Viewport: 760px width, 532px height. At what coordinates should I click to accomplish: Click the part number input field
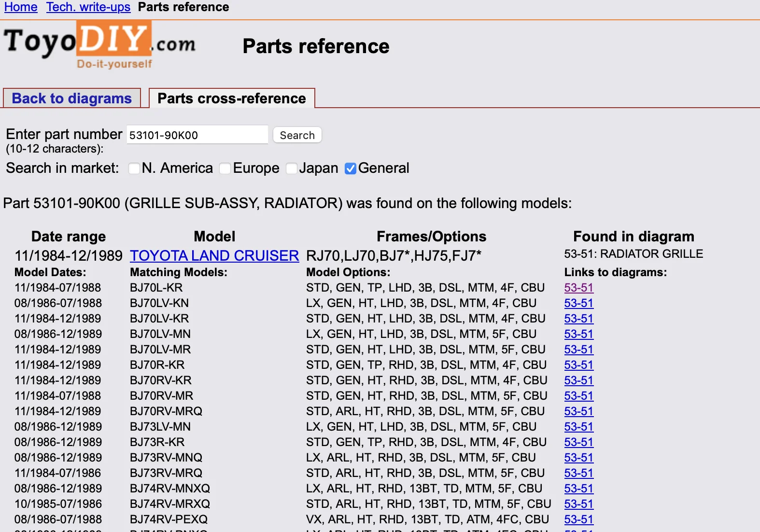[197, 135]
